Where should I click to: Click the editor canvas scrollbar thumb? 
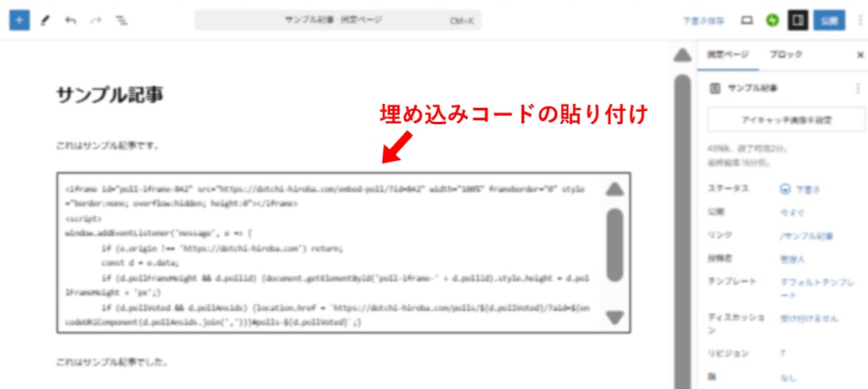click(x=683, y=232)
